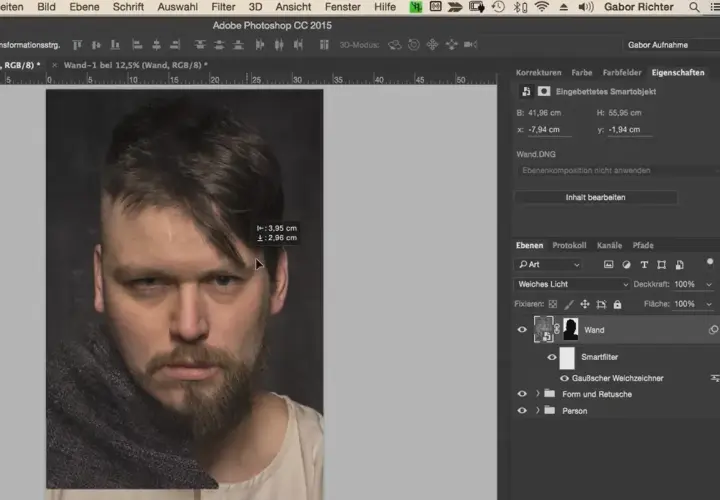Select the 3D slide mode icon
The width and height of the screenshot is (720, 500).
452,45
